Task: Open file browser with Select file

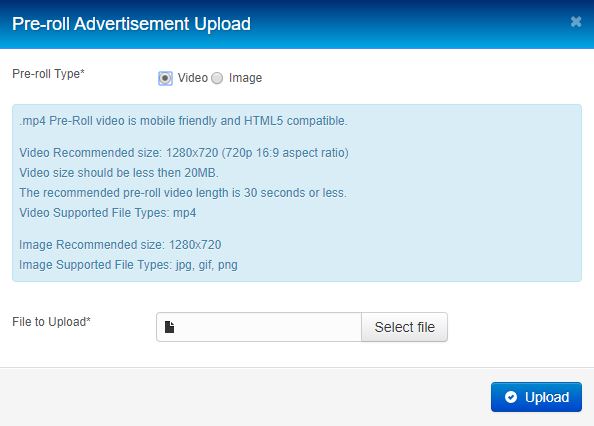Action: (405, 327)
